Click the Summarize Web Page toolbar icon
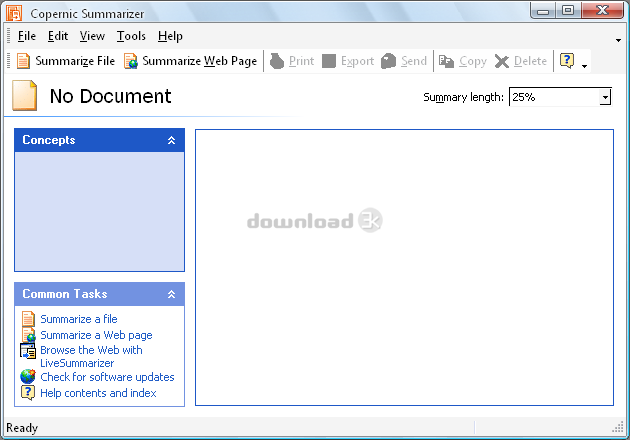The height and width of the screenshot is (440, 630). 131,61
